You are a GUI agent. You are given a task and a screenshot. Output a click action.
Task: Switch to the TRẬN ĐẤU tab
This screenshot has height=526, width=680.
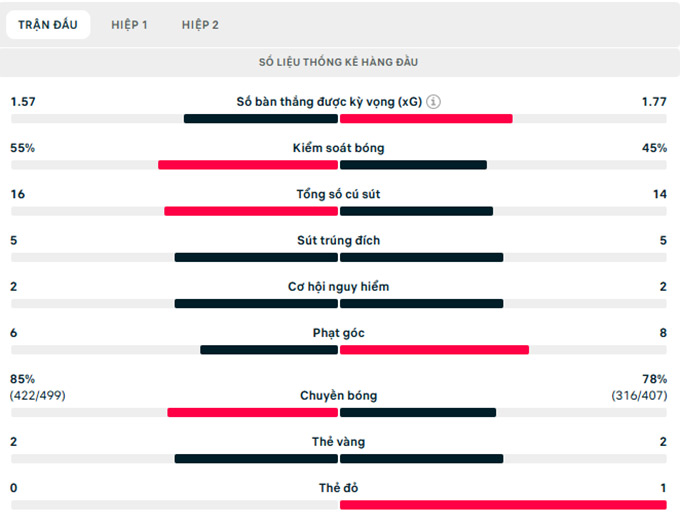(x=47, y=25)
